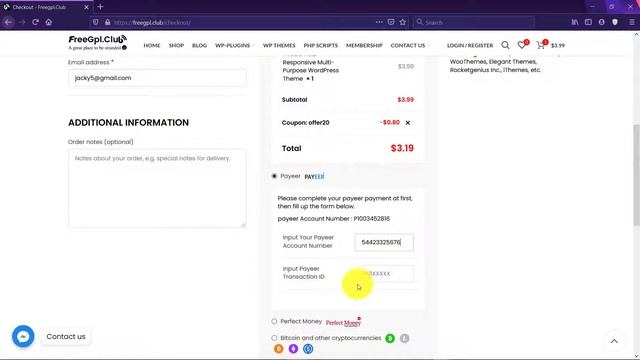Screen dimensions: 640x360
Task: Open site search magnifier icon
Action: click(x=505, y=45)
